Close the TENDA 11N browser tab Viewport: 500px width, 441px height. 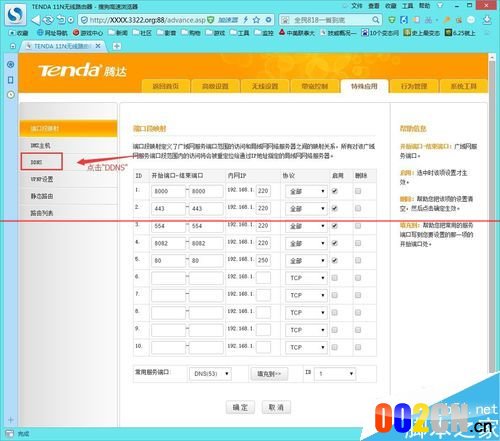(98, 46)
